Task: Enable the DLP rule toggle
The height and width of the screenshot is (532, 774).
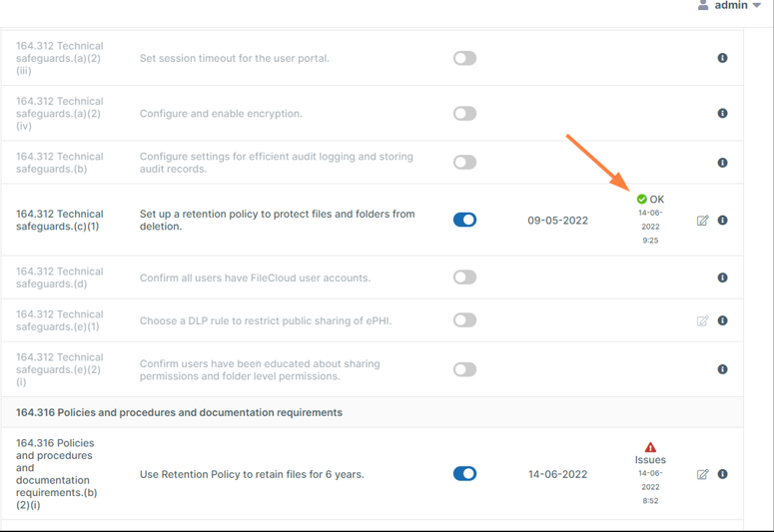Action: tap(464, 320)
